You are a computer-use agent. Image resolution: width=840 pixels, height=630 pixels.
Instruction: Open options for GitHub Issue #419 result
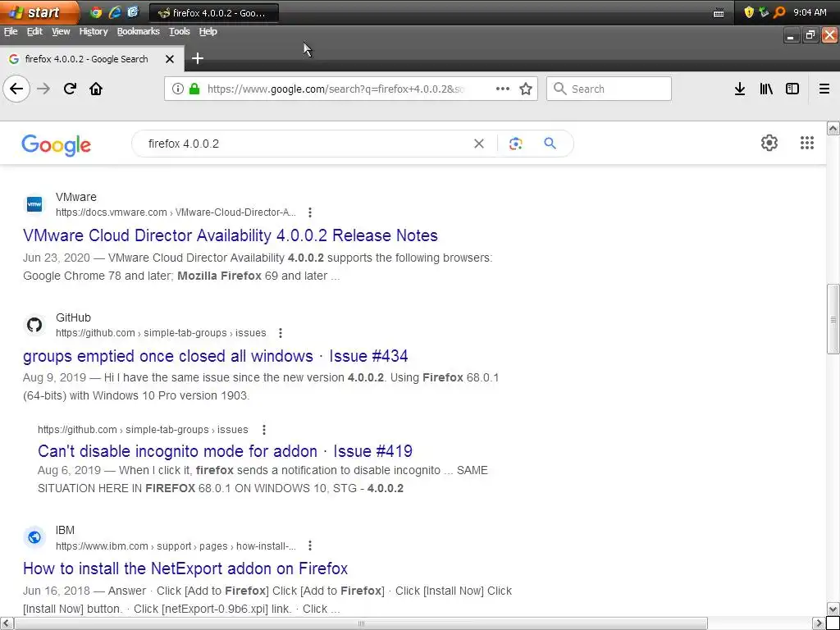[263, 430]
